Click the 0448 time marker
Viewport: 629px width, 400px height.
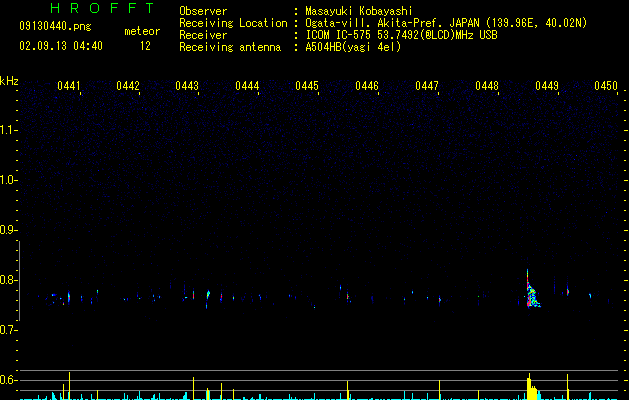tap(487, 86)
